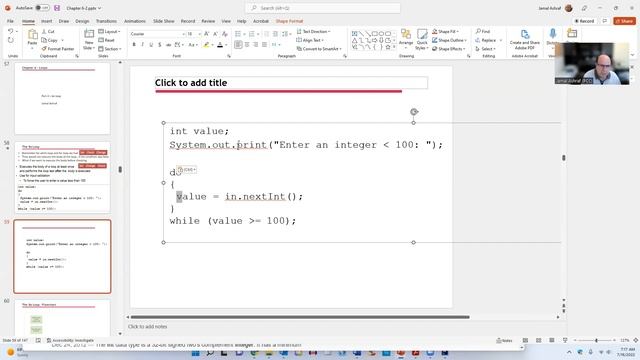Viewport: 640px width, 360px height.
Task: Open the Text Direction dropdown
Action: coord(313,31)
